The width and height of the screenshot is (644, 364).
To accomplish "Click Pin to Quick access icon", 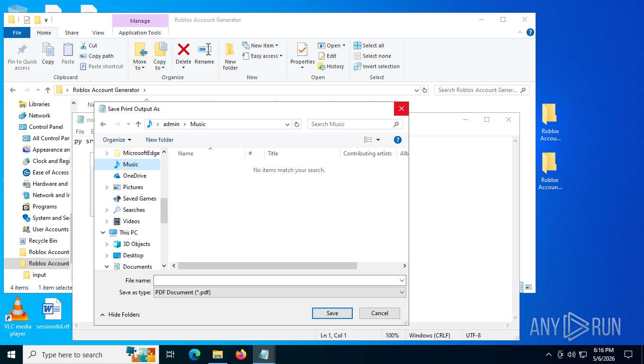I will pyautogui.click(x=22, y=50).
